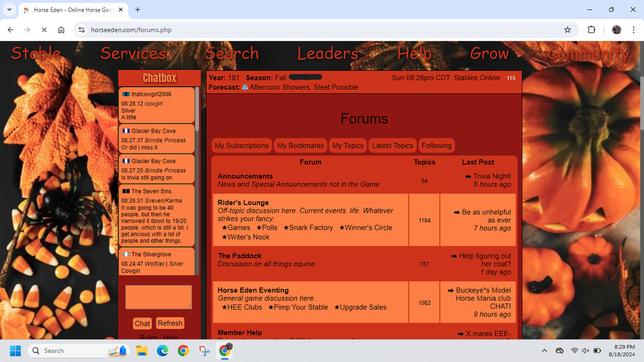The width and height of the screenshot is (644, 362).
Task: Open The Silvergrove stable in chatbox
Action: (x=151, y=254)
